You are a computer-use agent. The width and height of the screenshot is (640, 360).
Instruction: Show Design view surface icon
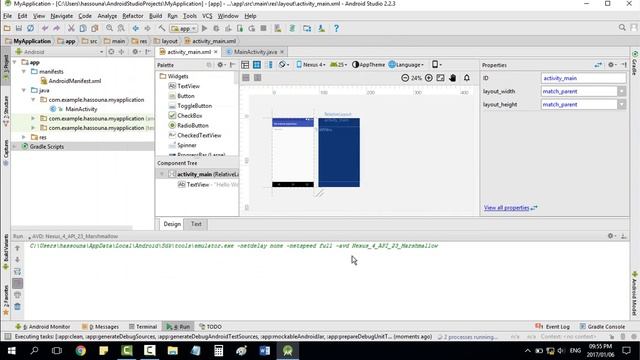click(245, 65)
